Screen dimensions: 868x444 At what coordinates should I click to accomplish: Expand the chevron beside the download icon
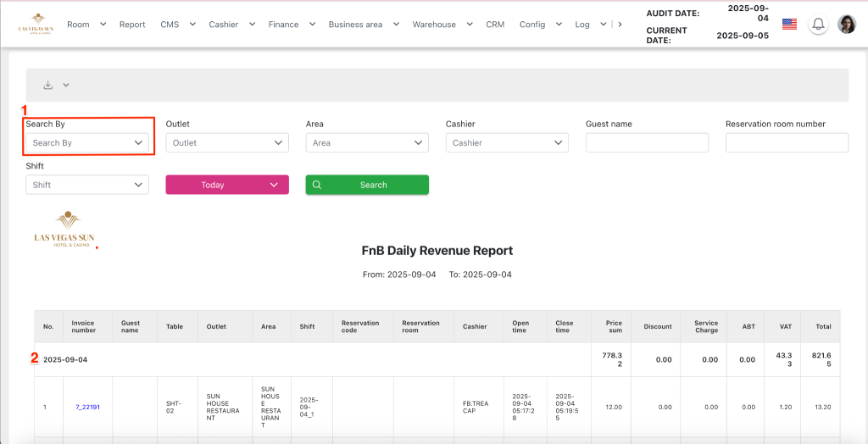point(66,85)
